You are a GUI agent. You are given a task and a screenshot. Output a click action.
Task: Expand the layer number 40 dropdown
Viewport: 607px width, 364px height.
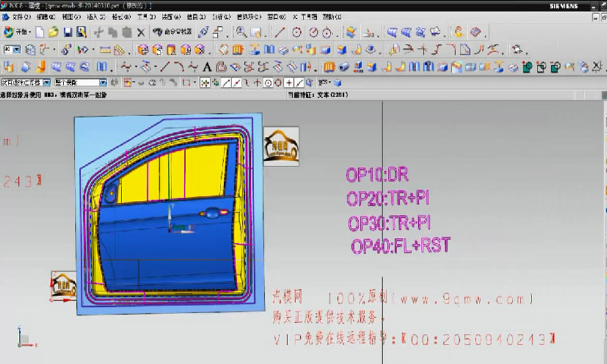pos(17,49)
